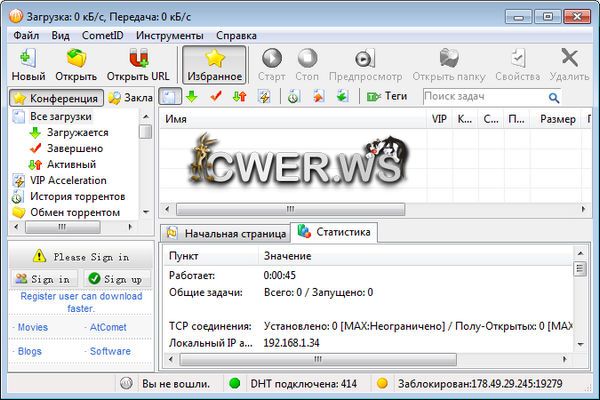This screenshot has height=400, width=600.
Task: Click the red checkmark completed filter icon
Action: pyautogui.click(x=215, y=97)
